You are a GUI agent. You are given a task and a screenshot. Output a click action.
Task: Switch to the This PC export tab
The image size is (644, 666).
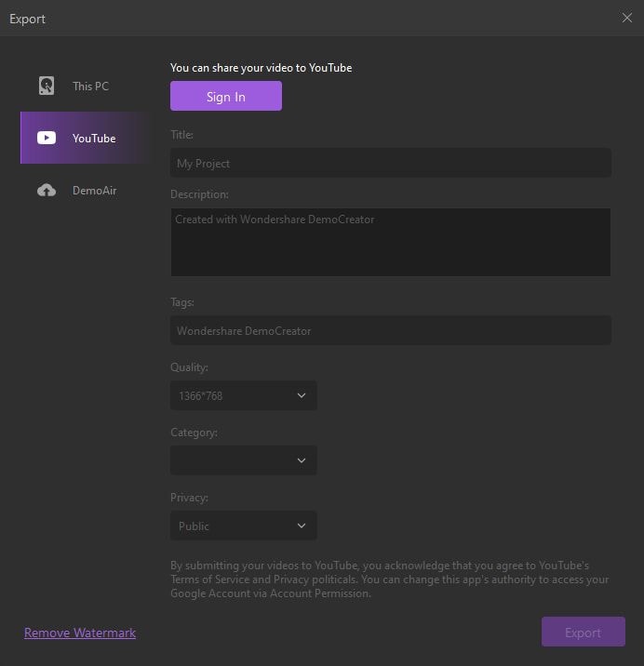pos(89,86)
